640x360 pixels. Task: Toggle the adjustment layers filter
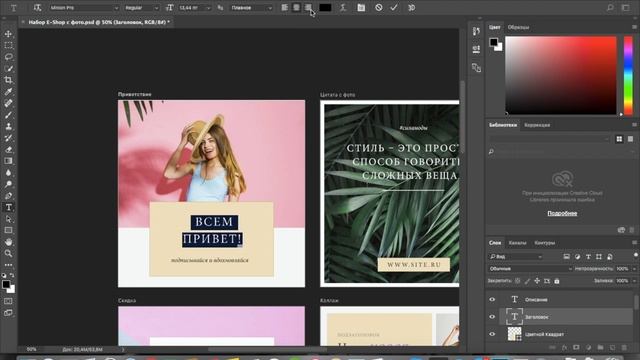(577, 257)
